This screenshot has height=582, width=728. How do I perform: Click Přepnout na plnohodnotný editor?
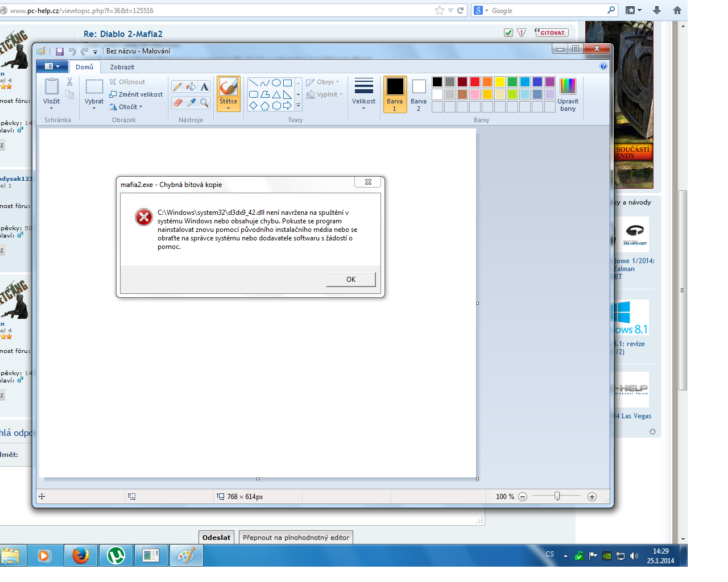coord(296,538)
